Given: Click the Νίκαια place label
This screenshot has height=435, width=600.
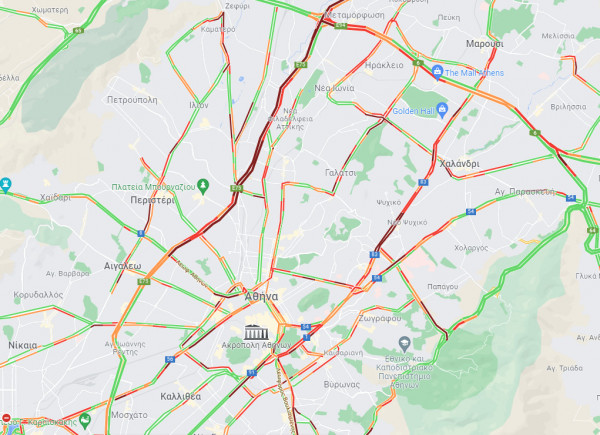Looking at the screenshot, I should pyautogui.click(x=23, y=345).
